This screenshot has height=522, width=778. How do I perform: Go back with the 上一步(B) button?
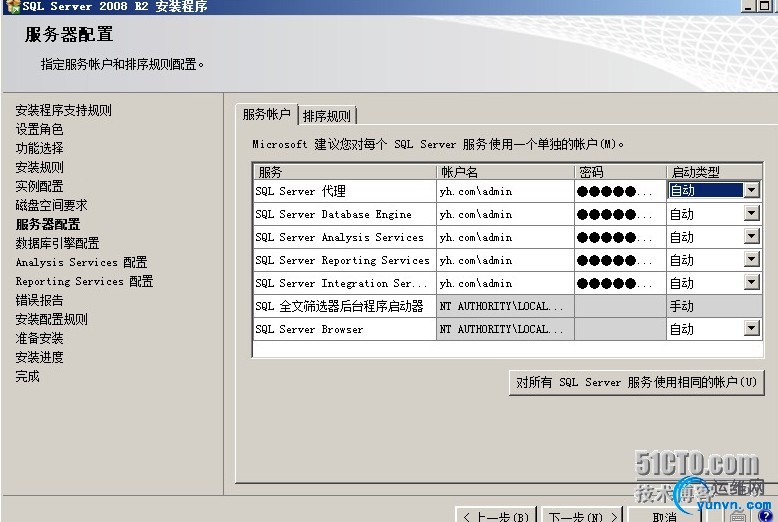tap(496, 516)
